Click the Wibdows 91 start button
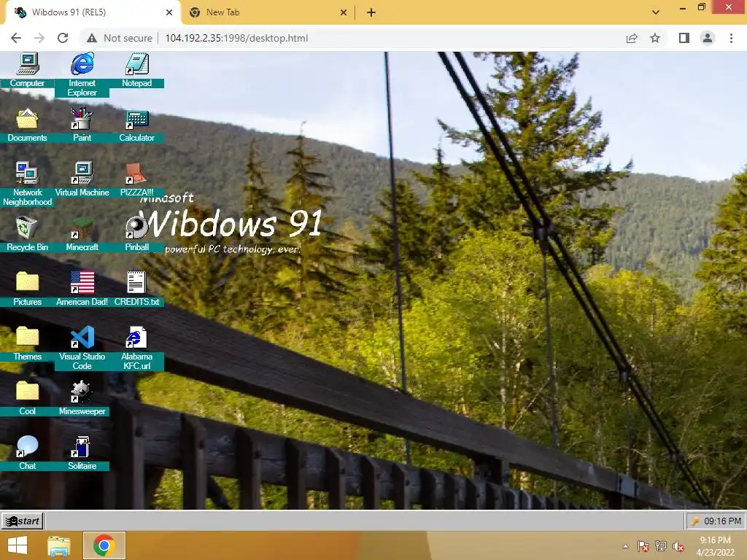747x560 pixels. [23, 521]
